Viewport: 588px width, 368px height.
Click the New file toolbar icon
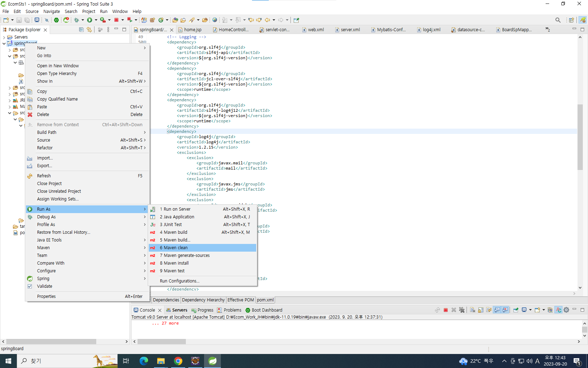[x=6, y=20]
